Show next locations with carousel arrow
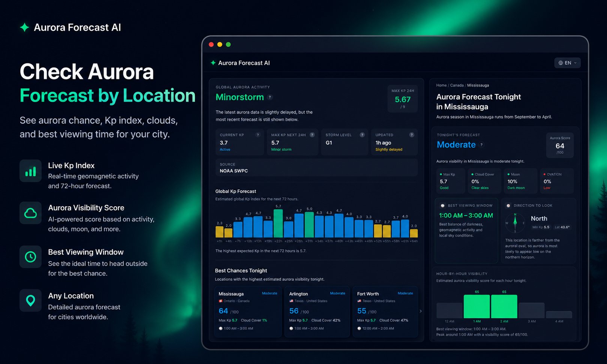 tap(421, 311)
